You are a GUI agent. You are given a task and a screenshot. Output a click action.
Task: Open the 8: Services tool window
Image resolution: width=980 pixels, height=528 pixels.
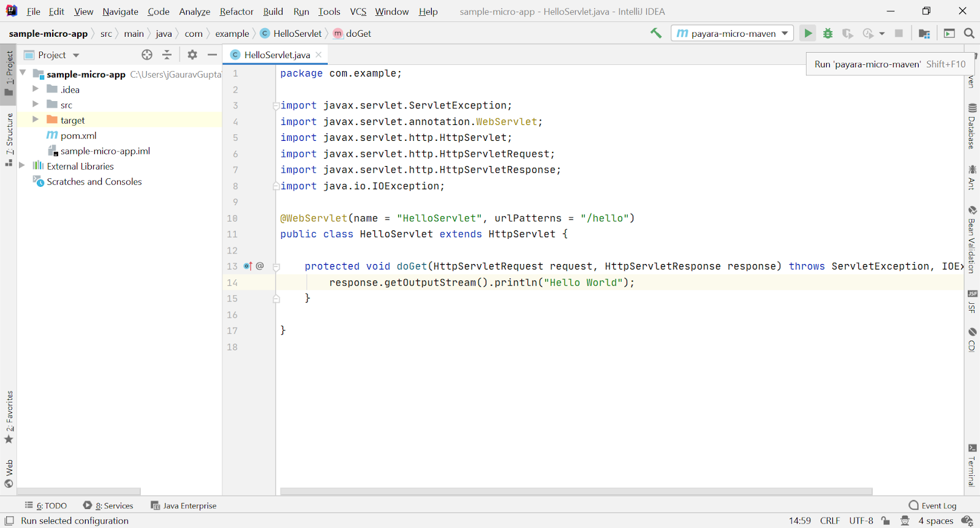click(108, 505)
